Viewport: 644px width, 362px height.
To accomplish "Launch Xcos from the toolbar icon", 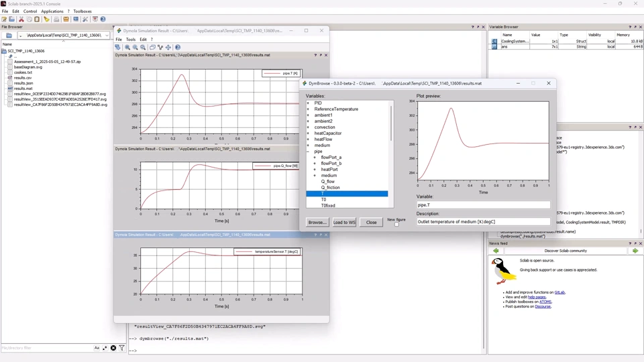I will click(76, 19).
